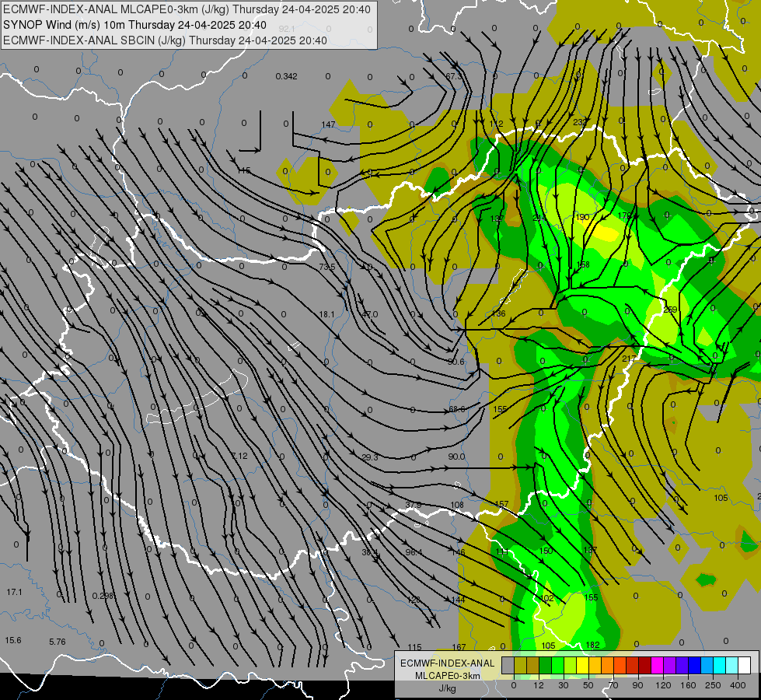761x700 pixels.
Task: Click the map value 29.3
Action: point(370,457)
